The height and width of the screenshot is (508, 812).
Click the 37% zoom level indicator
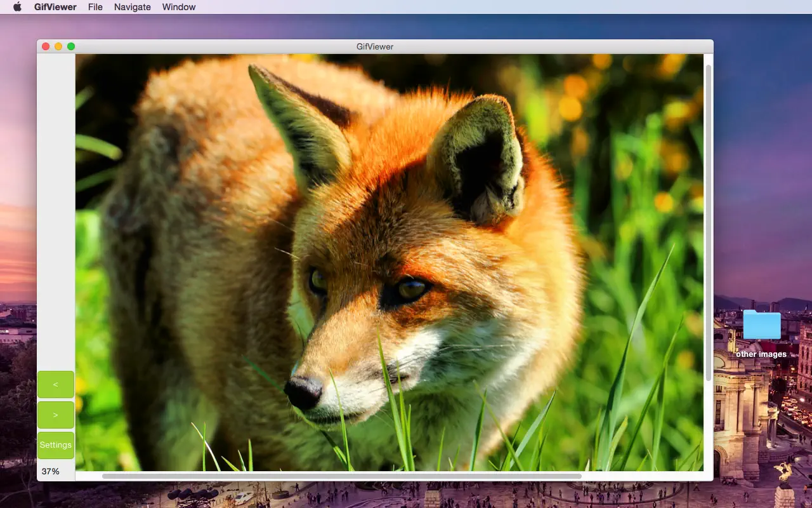(50, 471)
